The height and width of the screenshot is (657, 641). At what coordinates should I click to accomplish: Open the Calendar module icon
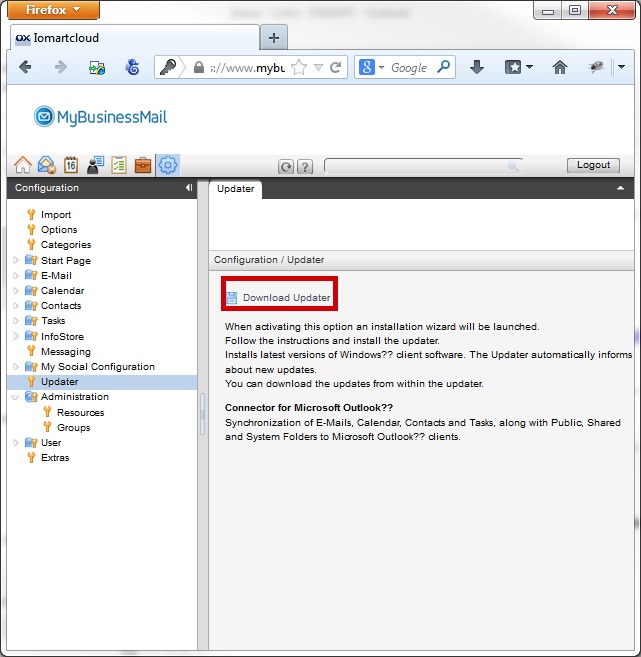pos(71,165)
